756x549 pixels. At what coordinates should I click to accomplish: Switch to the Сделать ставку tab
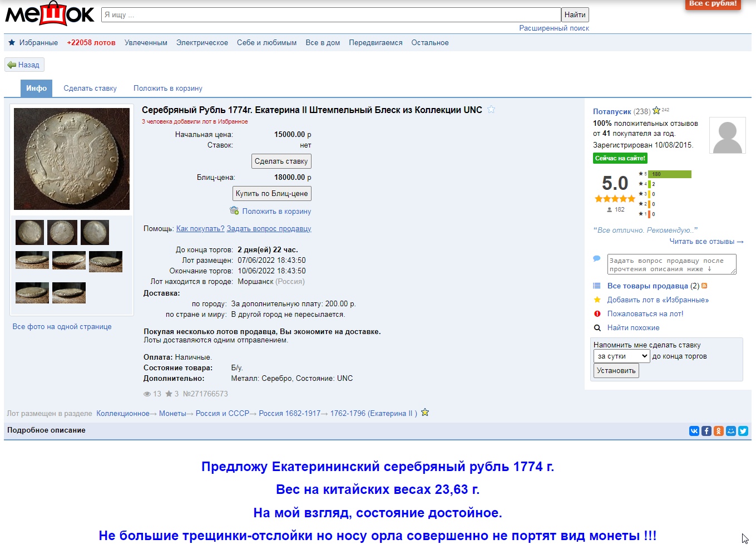point(90,89)
